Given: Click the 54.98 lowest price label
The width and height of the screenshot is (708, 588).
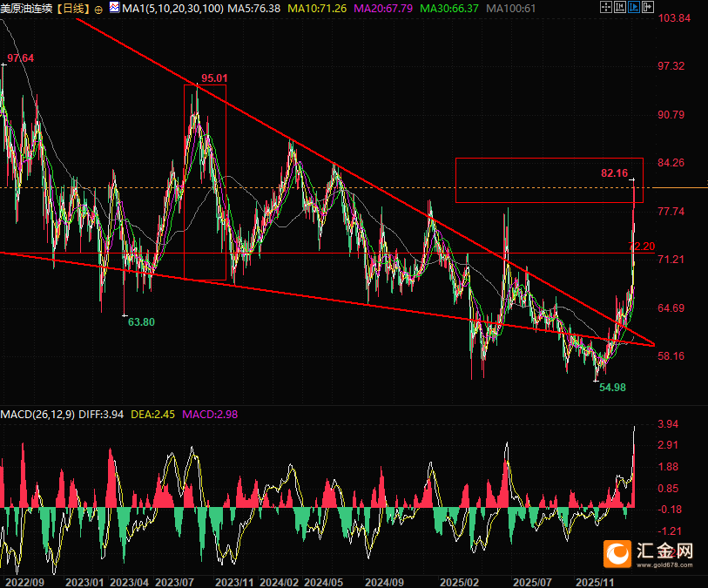Looking at the screenshot, I should [x=612, y=388].
